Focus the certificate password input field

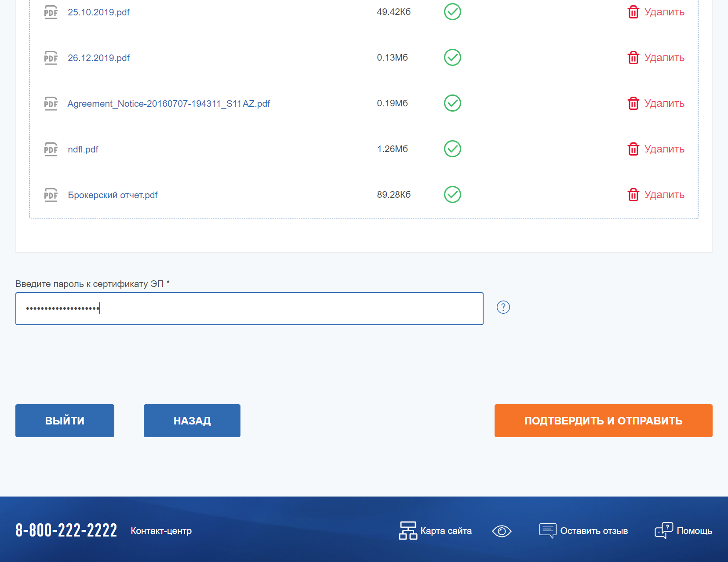249,308
